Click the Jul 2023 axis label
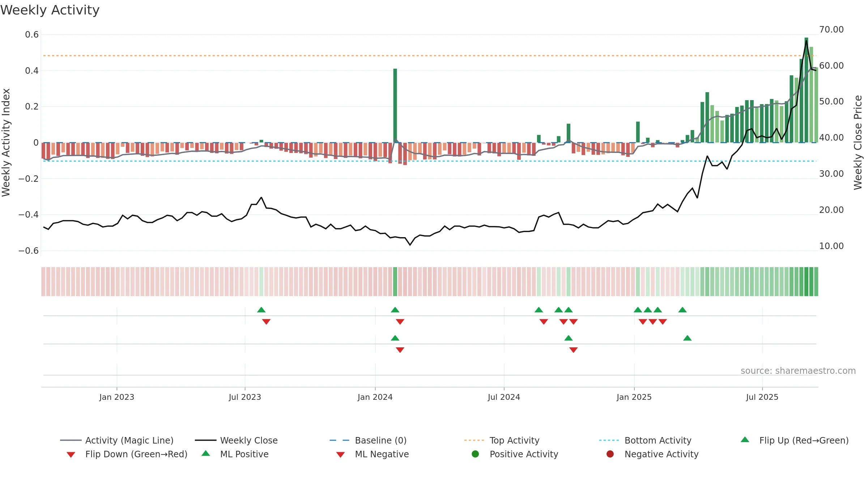Viewport: 868px width, 488px height. (x=245, y=397)
